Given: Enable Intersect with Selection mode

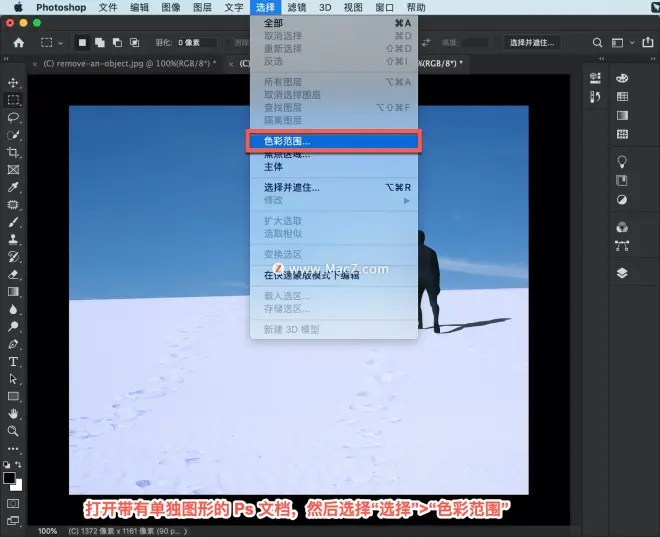Looking at the screenshot, I should [x=135, y=43].
